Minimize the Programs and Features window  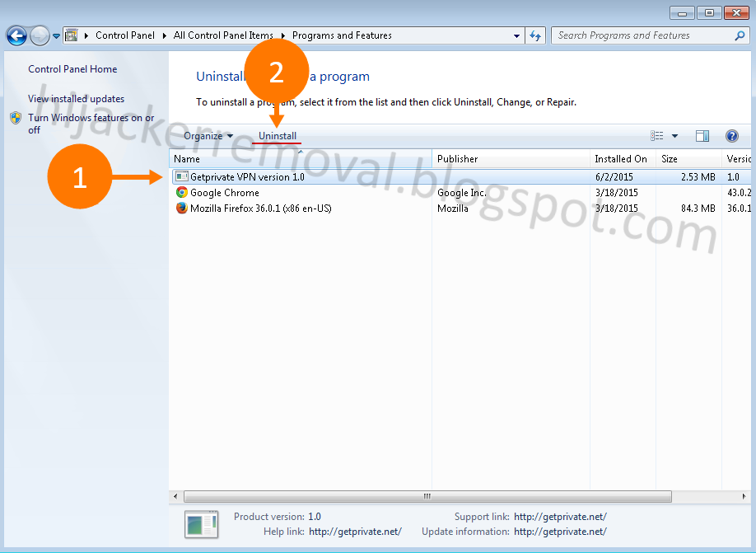point(682,13)
